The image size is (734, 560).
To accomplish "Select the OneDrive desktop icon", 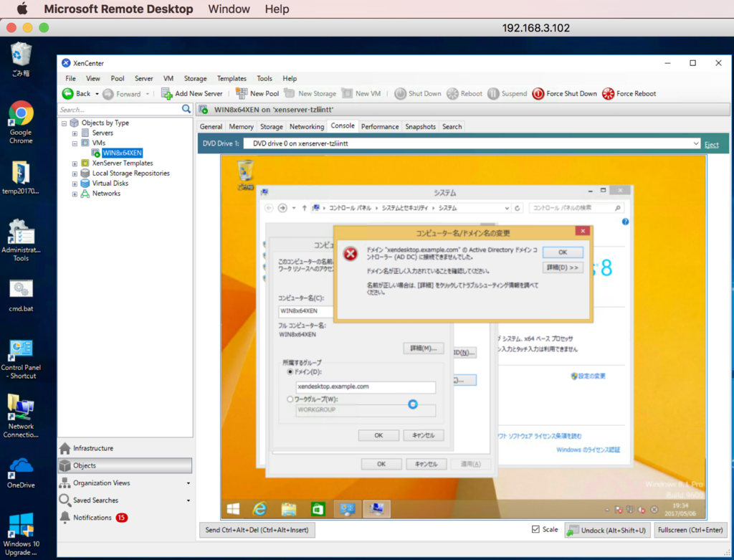I will tap(21, 473).
